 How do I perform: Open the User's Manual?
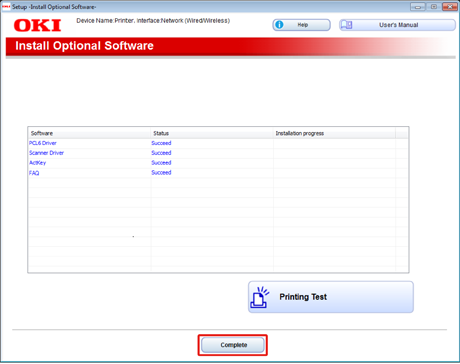pyautogui.click(x=397, y=25)
